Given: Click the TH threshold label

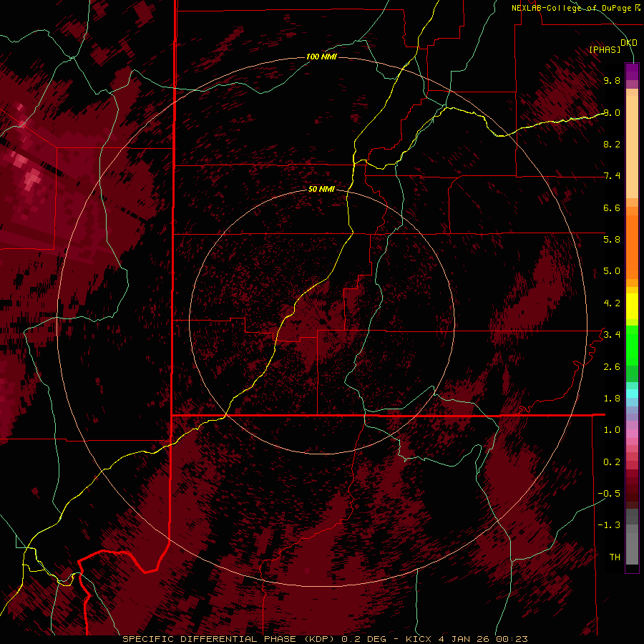Looking at the screenshot, I should 615,557.
